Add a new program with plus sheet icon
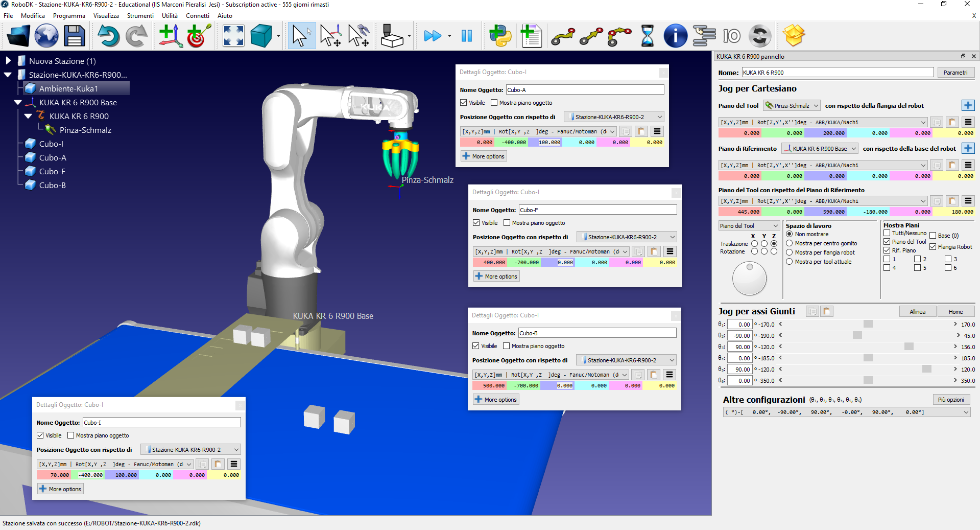980x530 pixels. pos(531,36)
